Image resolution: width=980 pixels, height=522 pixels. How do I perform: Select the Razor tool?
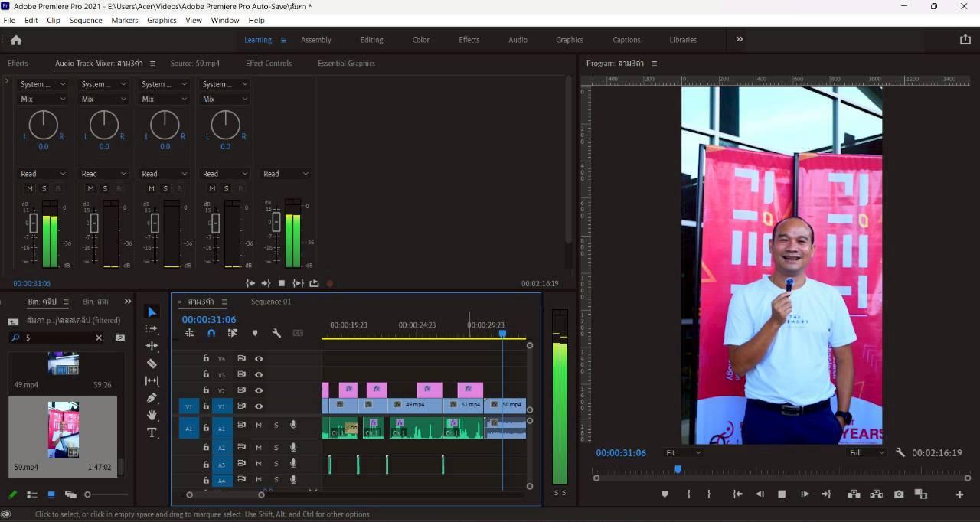pyautogui.click(x=152, y=364)
